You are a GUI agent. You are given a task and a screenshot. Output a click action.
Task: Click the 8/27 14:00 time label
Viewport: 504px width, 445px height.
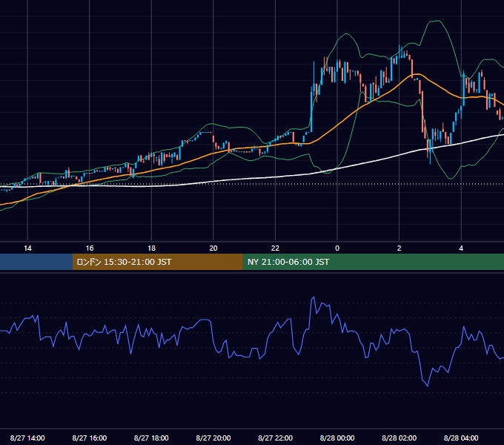(x=27, y=438)
